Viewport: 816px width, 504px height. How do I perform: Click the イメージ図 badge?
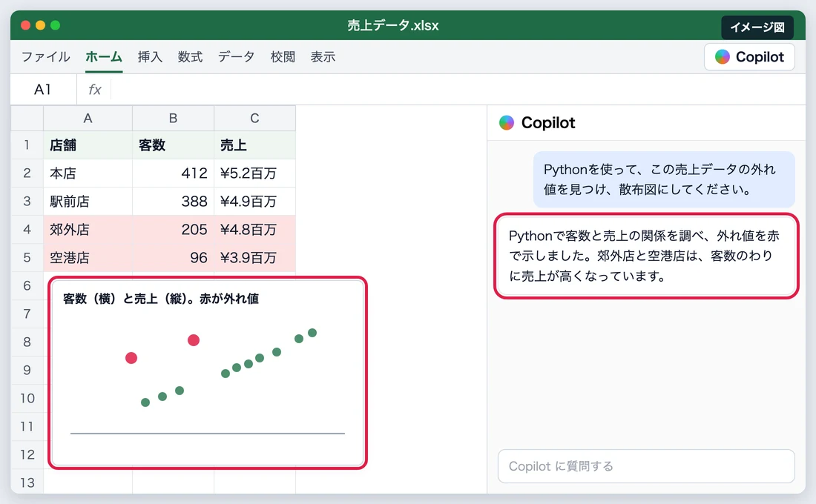click(757, 27)
